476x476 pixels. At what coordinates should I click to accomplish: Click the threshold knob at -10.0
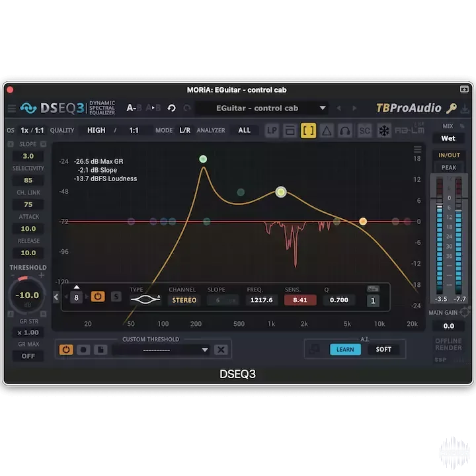27,295
